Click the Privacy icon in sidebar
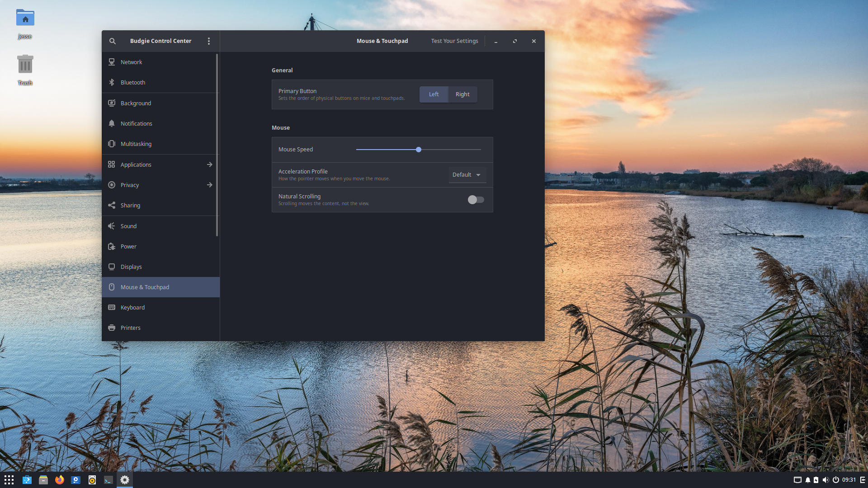Image resolution: width=868 pixels, height=488 pixels. [112, 185]
